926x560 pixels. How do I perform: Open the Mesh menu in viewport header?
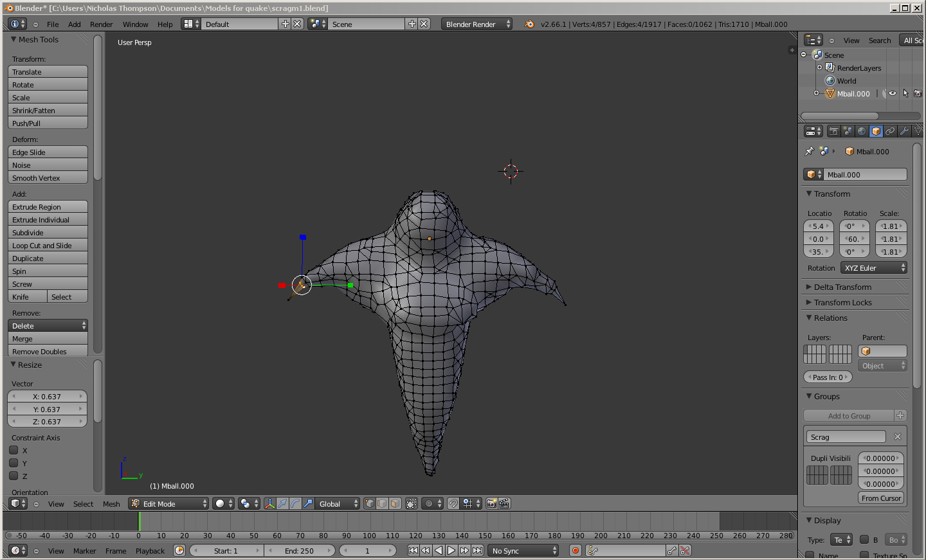tap(111, 504)
